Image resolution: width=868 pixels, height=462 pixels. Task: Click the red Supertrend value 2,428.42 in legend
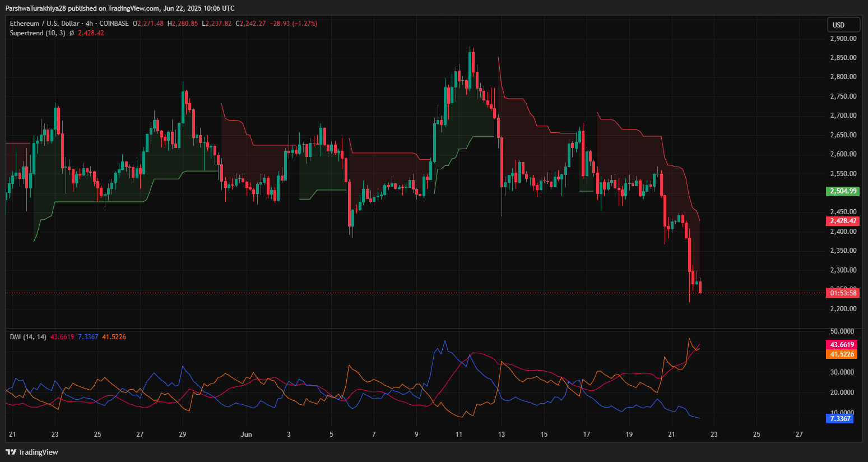click(91, 33)
